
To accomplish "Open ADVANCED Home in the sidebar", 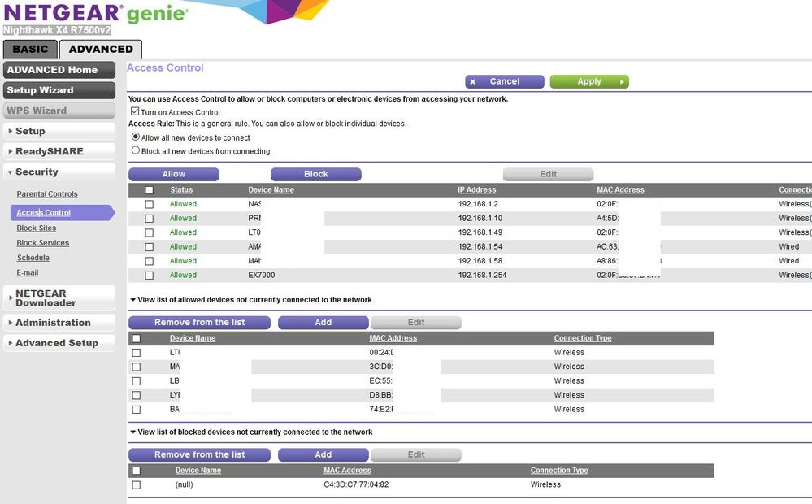I will point(59,70).
